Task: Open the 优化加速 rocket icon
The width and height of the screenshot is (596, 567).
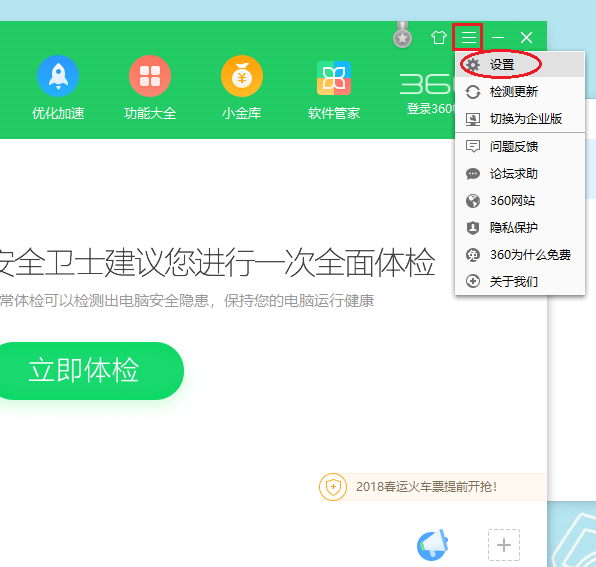Action: (x=58, y=76)
